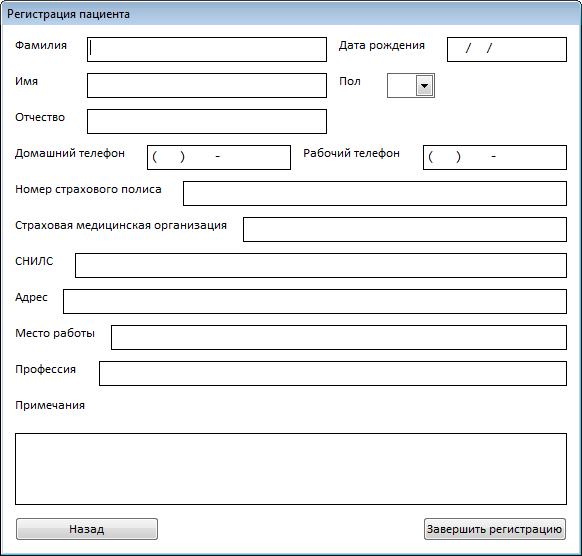Click the Страховая медицинская организация label
582x556 pixels.
[x=121, y=225]
